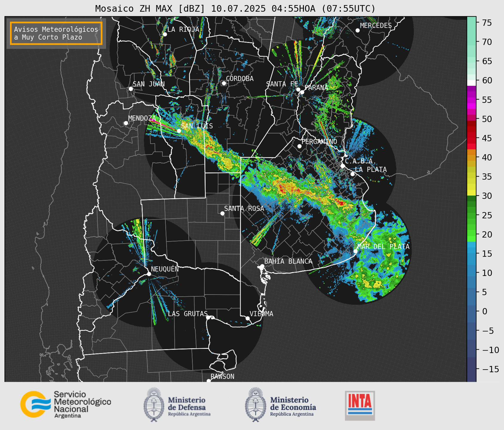Click the PARANÁ city marker dot
The height and width of the screenshot is (430, 504).
[x=302, y=92]
